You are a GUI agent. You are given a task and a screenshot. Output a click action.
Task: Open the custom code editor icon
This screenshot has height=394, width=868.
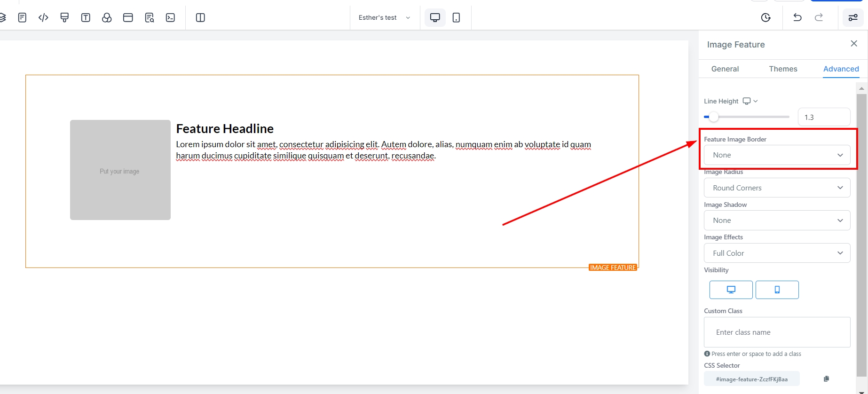pos(43,18)
